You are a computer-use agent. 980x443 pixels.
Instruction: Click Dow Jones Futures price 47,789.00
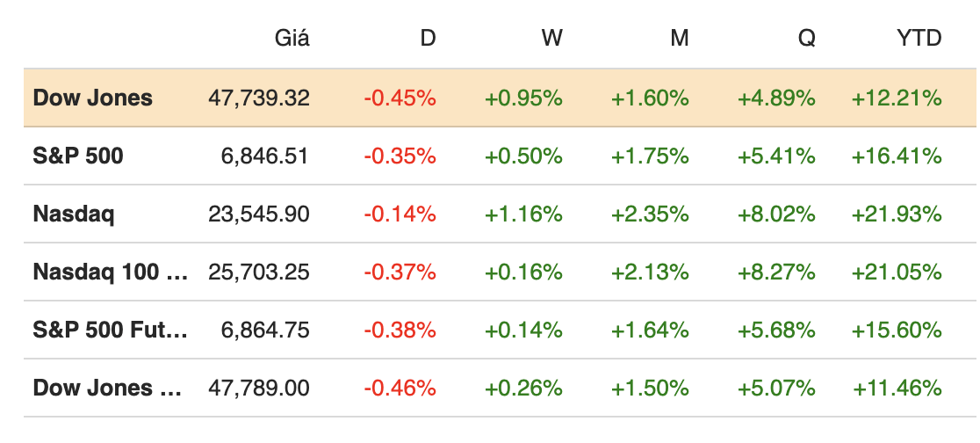point(259,388)
